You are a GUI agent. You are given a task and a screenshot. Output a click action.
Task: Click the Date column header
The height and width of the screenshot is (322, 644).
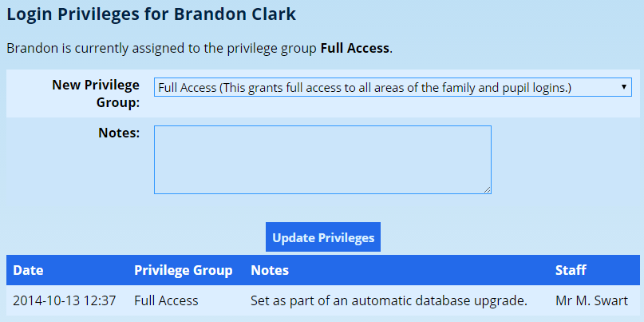(28, 270)
